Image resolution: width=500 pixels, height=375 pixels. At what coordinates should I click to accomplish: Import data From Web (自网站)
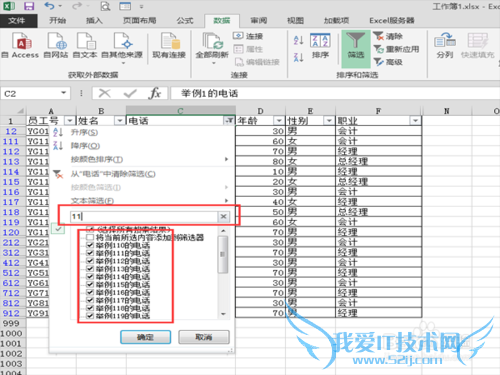(x=56, y=45)
